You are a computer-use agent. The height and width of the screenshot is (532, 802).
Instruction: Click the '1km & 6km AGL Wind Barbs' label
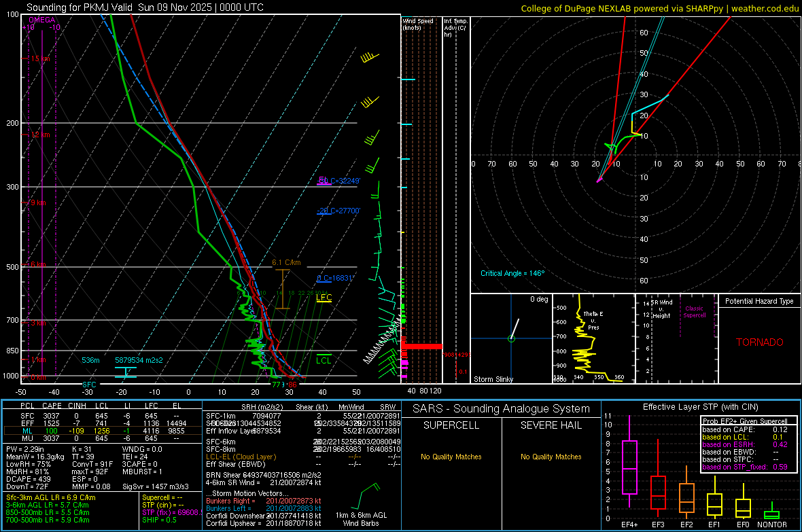[x=361, y=519]
